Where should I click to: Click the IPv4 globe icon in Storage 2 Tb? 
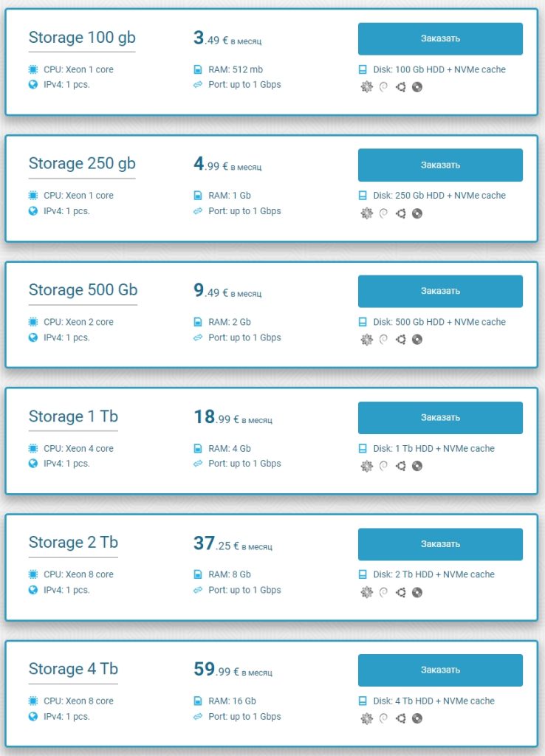coord(33,590)
